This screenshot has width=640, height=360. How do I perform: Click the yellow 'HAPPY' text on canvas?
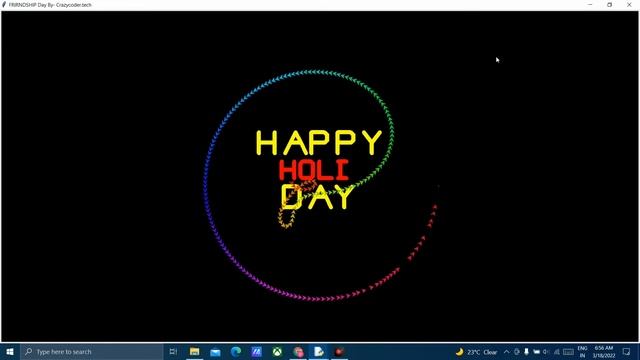(x=319, y=143)
